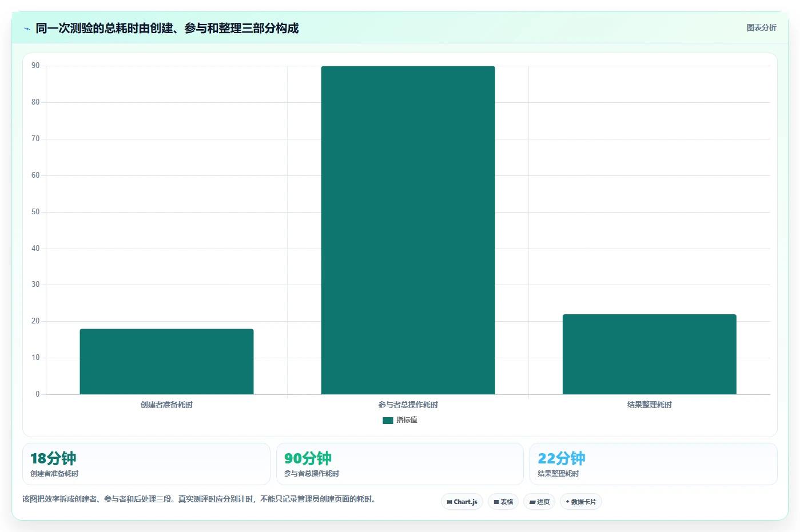Screen dimensions: 800x532
Task: Select the 表格 tag chip
Action: (503, 502)
